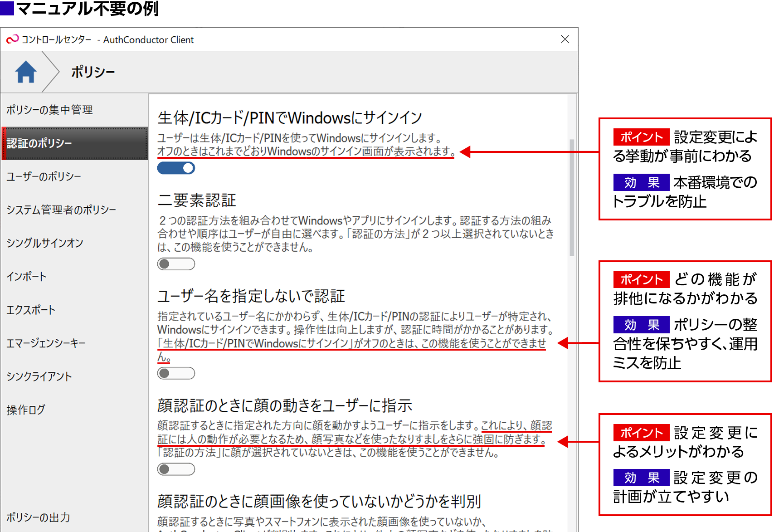Open エマージェンシーキー page
Screen dimensions: 774x532
click(x=46, y=343)
